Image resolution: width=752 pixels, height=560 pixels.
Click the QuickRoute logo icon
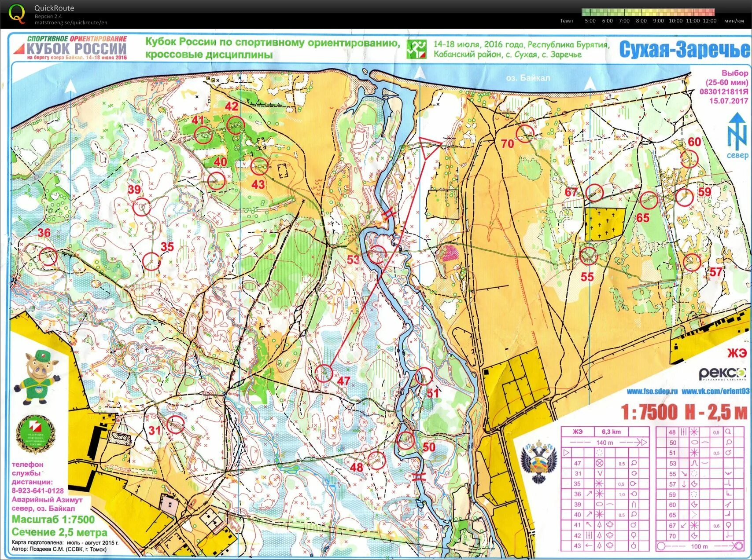tap(17, 13)
